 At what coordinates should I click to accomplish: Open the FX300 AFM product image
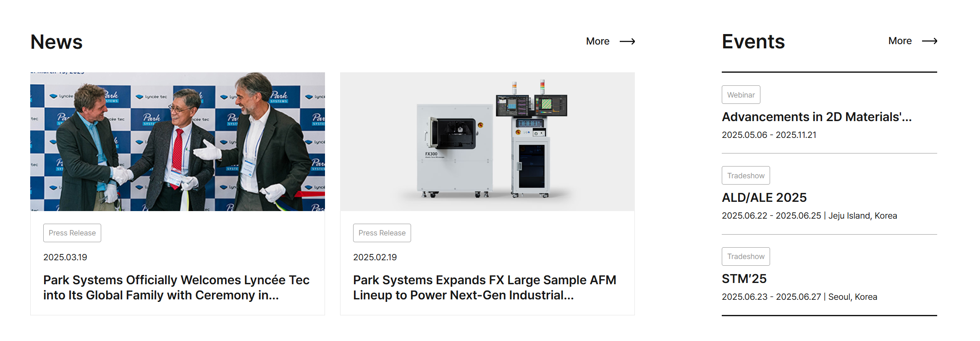click(487, 142)
